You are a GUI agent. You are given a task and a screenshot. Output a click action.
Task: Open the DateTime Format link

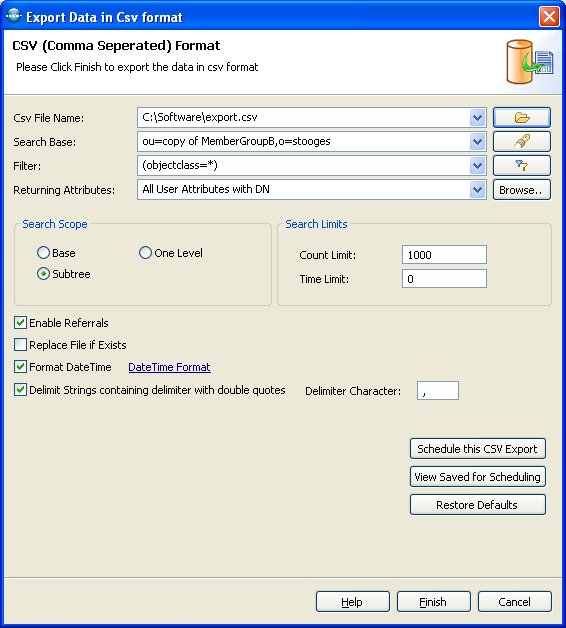coord(169,367)
